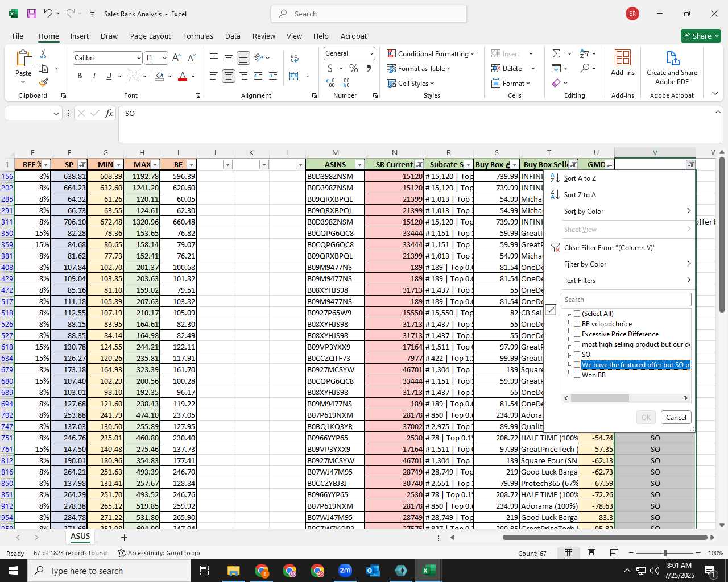Viewport: 728px width, 582px height.
Task: Click the Insert Function fx icon
Action: [x=109, y=113]
